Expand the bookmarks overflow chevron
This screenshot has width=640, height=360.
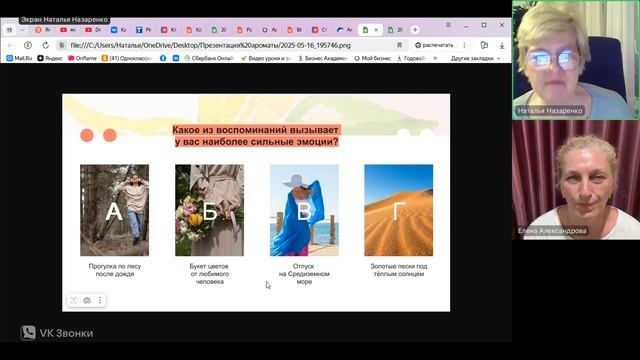pos(435,58)
